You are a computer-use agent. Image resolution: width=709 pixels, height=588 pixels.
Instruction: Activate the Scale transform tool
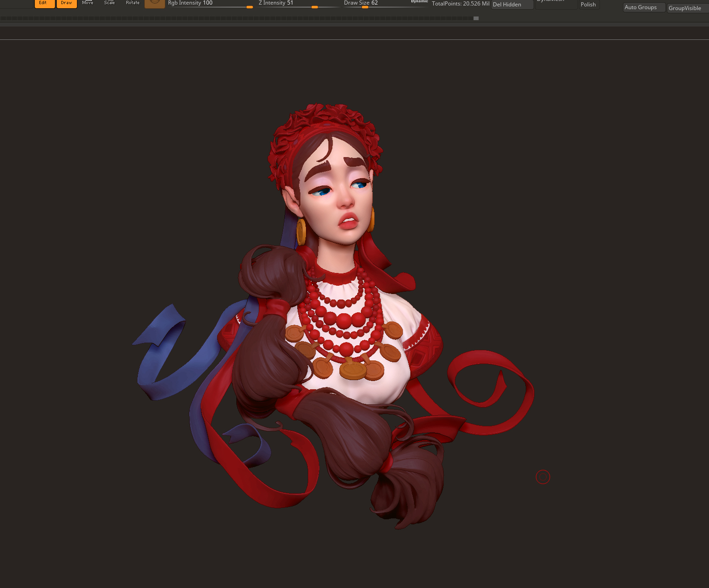pyautogui.click(x=109, y=3)
